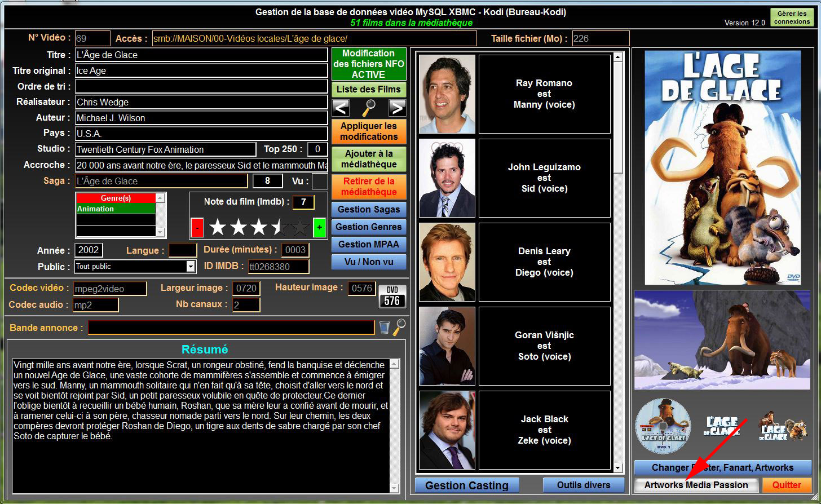The width and height of the screenshot is (821, 504).
Task: Open Liste des Films
Action: tap(369, 89)
